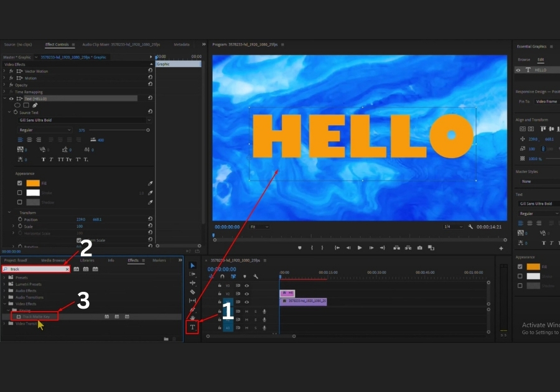Click the fill color eyedropper in Effect Controls
The image size is (560, 392).
[150, 184]
